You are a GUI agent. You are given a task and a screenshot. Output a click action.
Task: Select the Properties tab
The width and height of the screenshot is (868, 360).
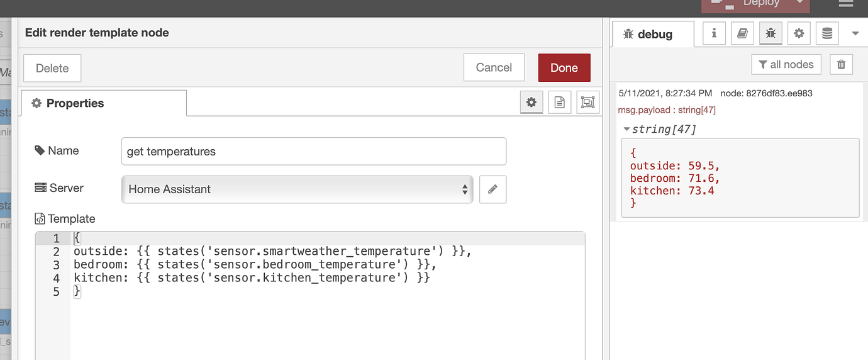tap(104, 103)
